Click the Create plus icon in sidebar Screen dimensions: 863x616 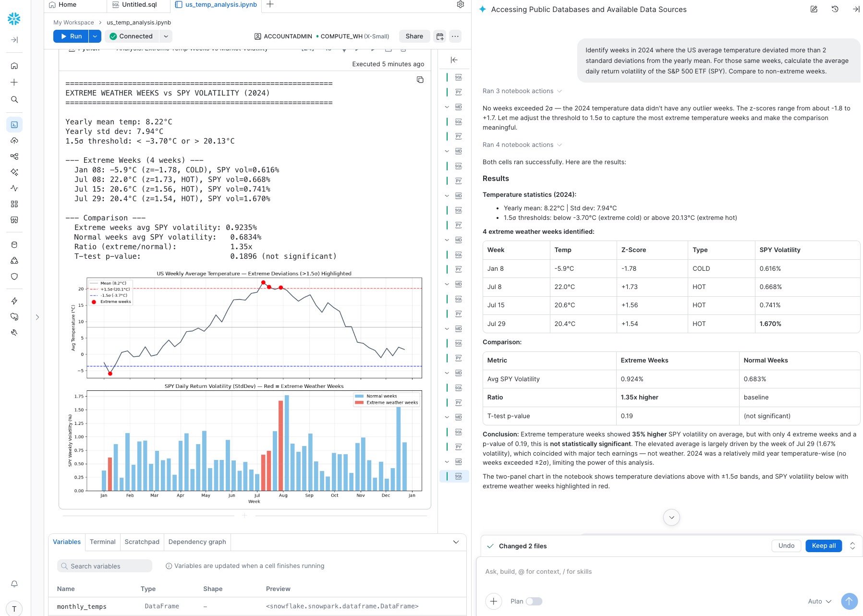tap(14, 82)
